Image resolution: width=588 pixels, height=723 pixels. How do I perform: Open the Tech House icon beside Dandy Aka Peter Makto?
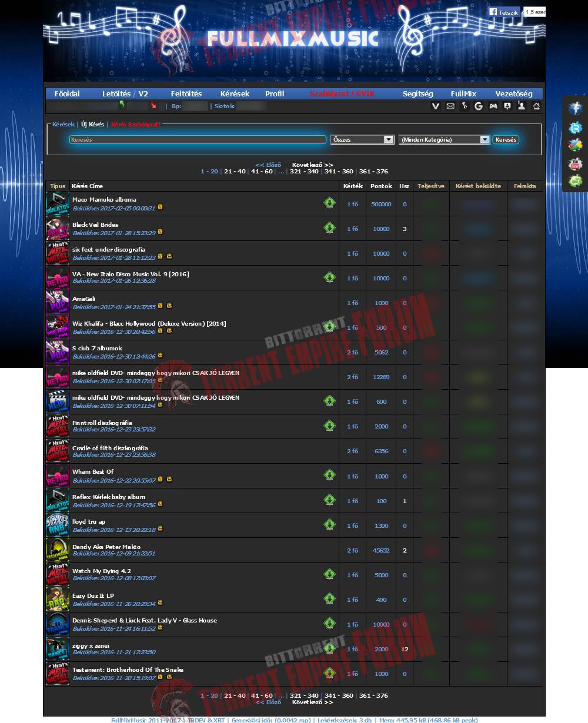58,550
